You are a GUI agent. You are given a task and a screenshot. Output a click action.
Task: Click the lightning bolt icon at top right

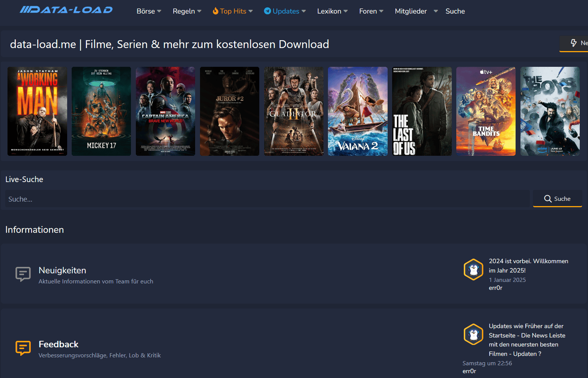coord(574,43)
